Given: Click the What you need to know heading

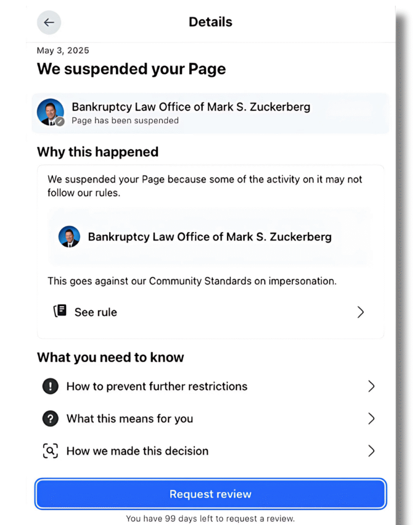Looking at the screenshot, I should (x=111, y=357).
